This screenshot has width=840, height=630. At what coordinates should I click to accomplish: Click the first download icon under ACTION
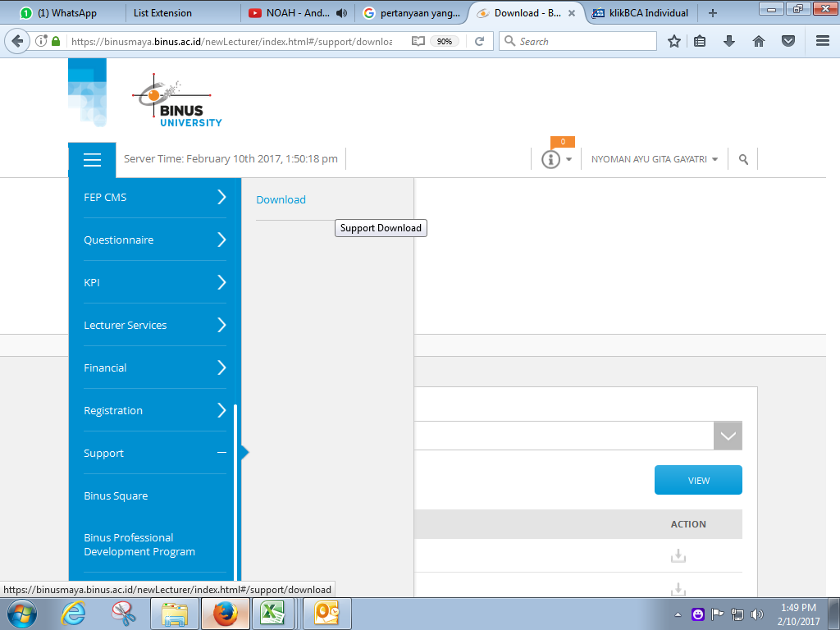(678, 556)
